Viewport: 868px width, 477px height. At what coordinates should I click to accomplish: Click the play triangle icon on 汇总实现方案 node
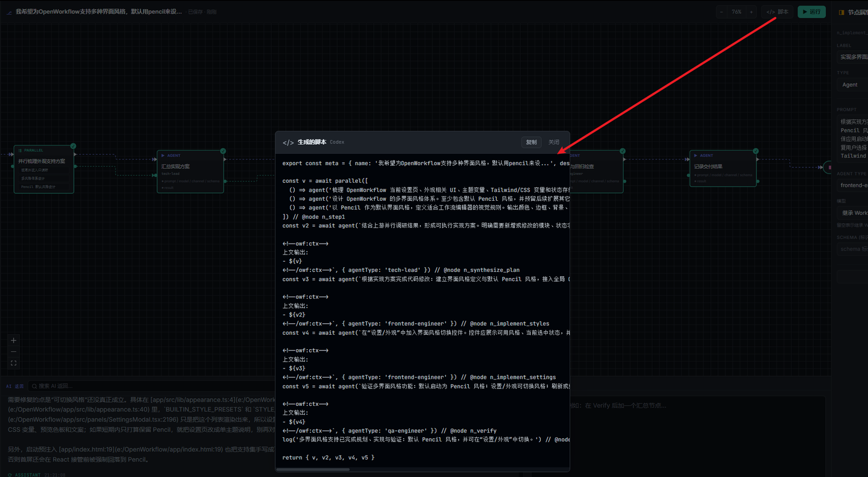[x=163, y=156]
